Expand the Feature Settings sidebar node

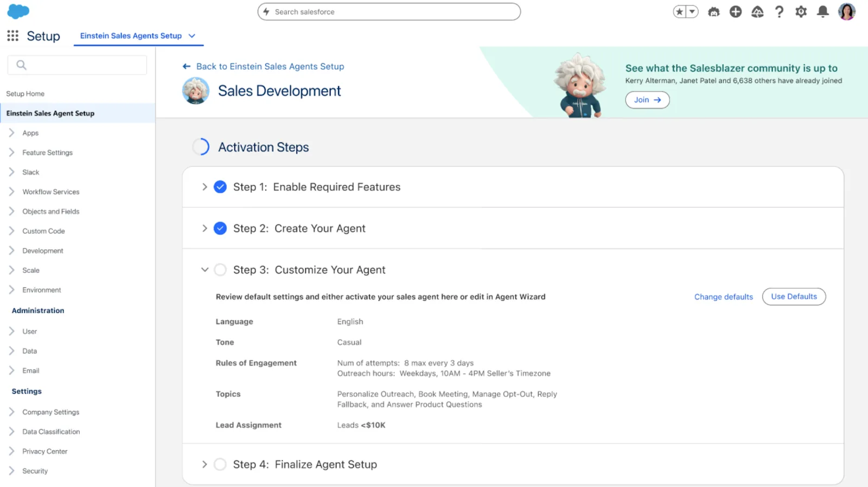[11, 152]
